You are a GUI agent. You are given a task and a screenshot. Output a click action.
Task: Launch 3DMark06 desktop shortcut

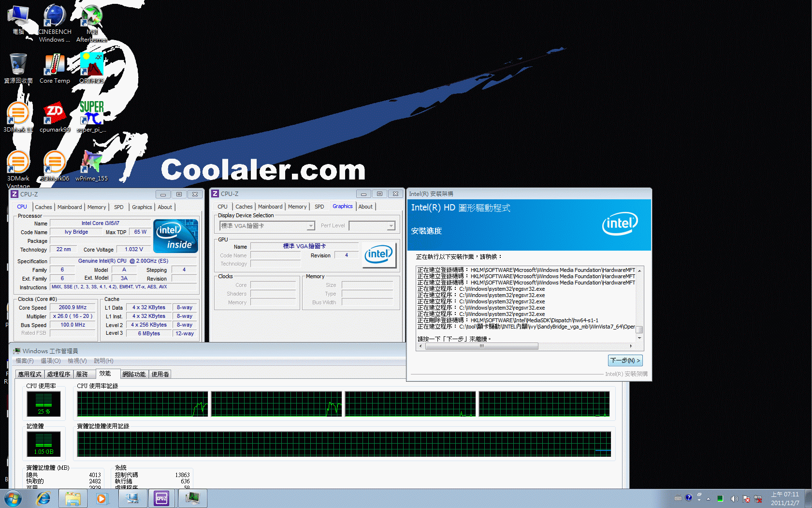(x=55, y=165)
